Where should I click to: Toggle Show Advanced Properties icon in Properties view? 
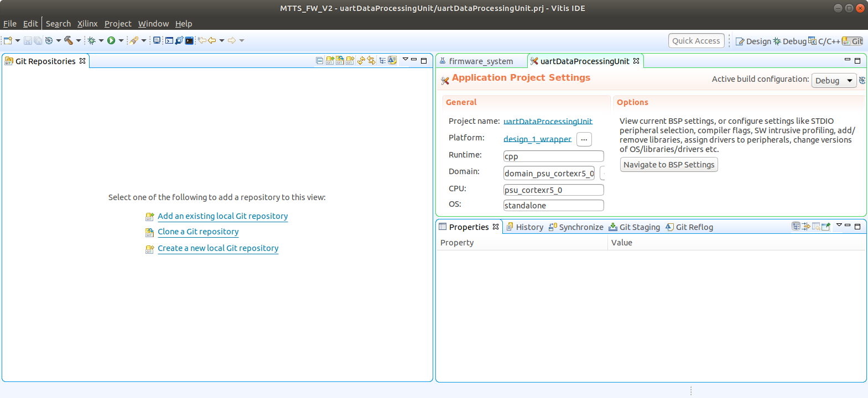click(x=806, y=227)
